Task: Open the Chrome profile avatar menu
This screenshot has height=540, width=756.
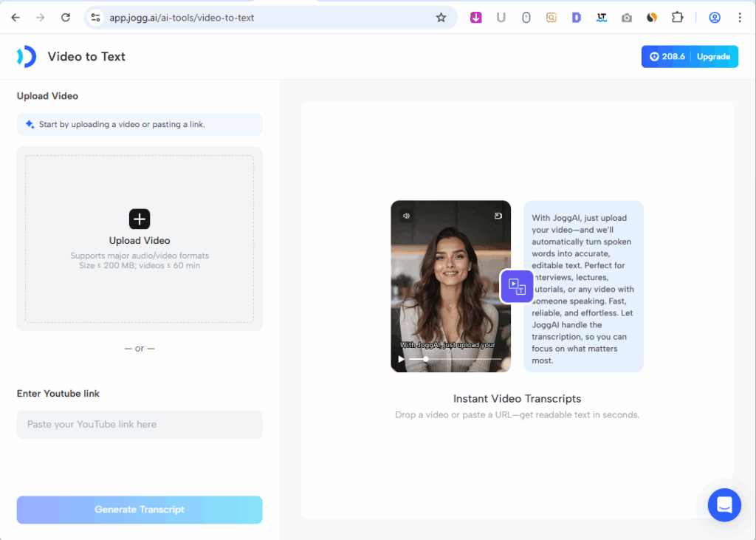Action: pyautogui.click(x=715, y=18)
